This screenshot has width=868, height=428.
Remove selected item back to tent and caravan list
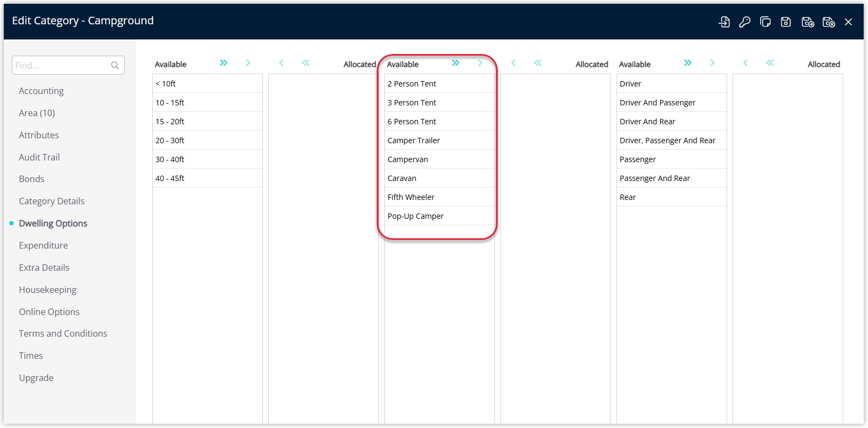[513, 63]
